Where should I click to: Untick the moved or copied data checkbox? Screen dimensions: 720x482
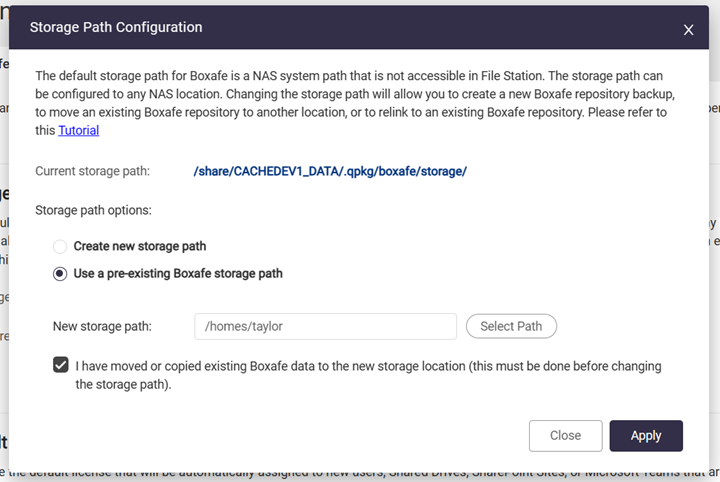click(61, 366)
